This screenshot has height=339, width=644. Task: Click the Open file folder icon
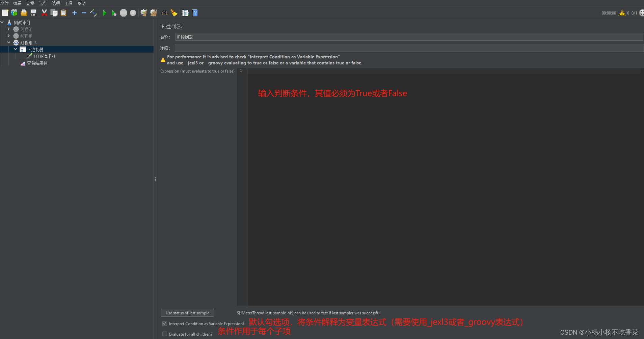click(24, 13)
